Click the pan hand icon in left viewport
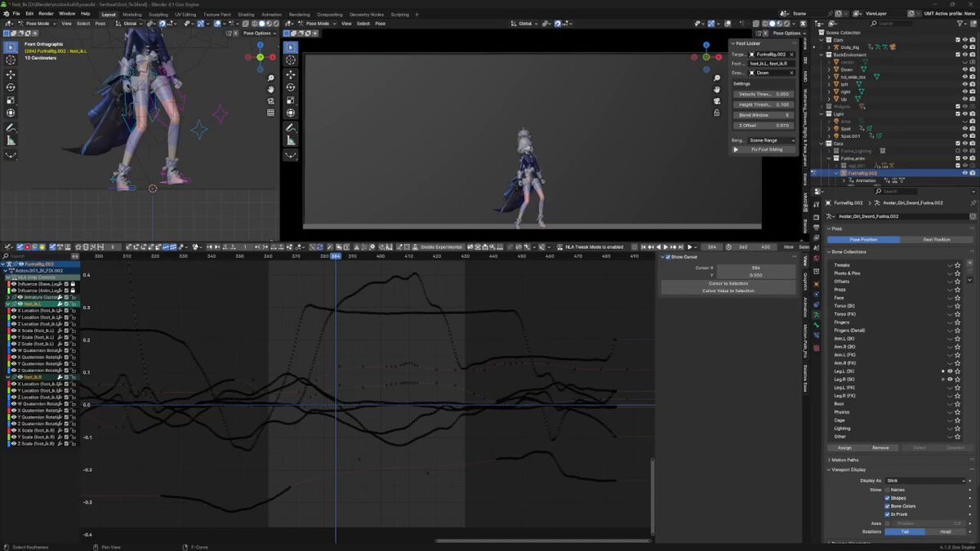This screenshot has width=980, height=551. [x=271, y=88]
